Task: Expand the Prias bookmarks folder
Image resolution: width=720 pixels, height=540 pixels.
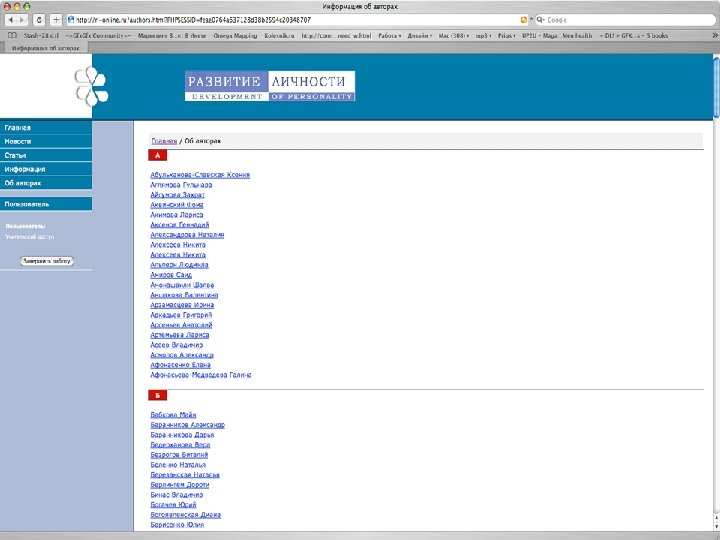Action: click(x=506, y=35)
